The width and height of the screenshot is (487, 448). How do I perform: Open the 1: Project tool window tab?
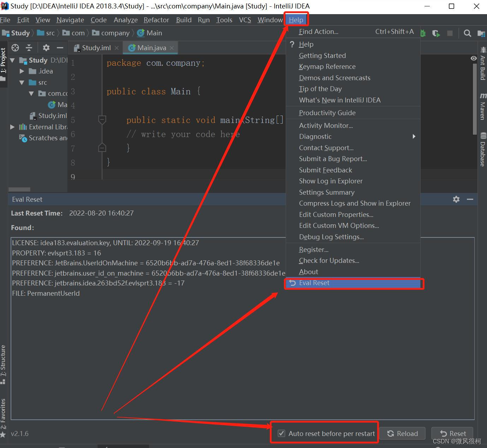(x=3, y=64)
